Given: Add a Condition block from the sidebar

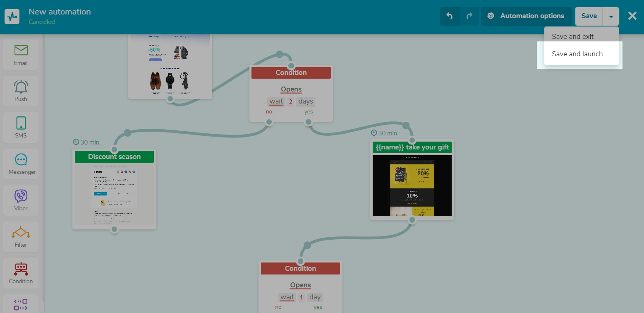Looking at the screenshot, I should tap(21, 273).
